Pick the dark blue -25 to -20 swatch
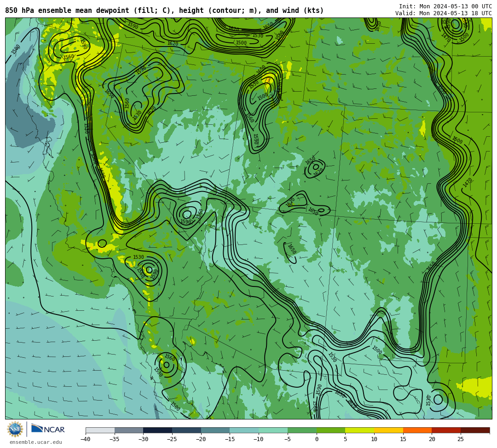Viewport: 497px width, 448px height. tap(187, 430)
